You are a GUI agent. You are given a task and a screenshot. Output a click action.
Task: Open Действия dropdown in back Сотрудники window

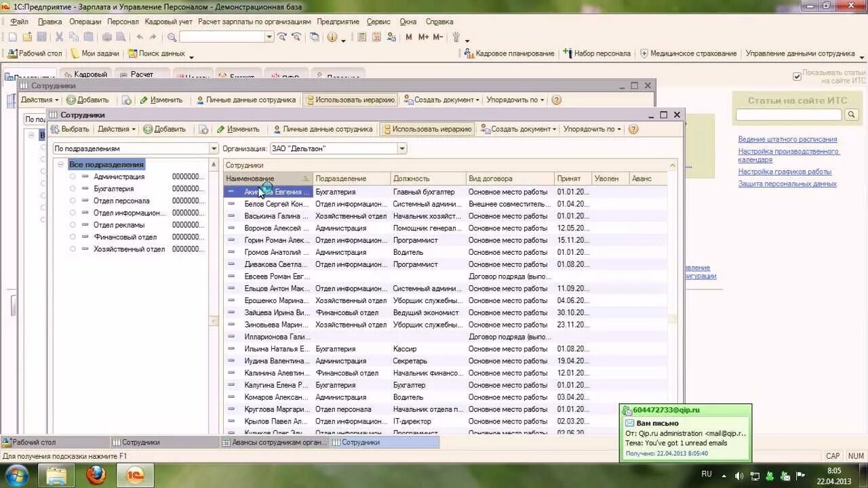[x=40, y=100]
